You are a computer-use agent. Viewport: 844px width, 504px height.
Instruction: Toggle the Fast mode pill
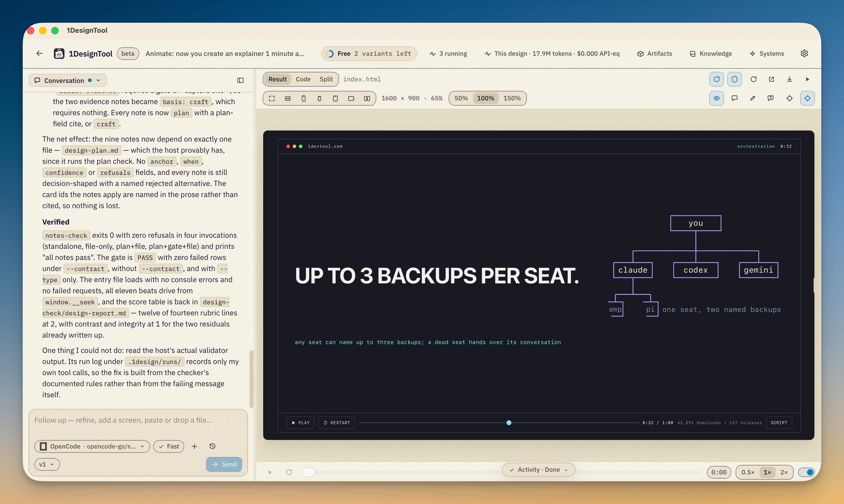tap(169, 446)
